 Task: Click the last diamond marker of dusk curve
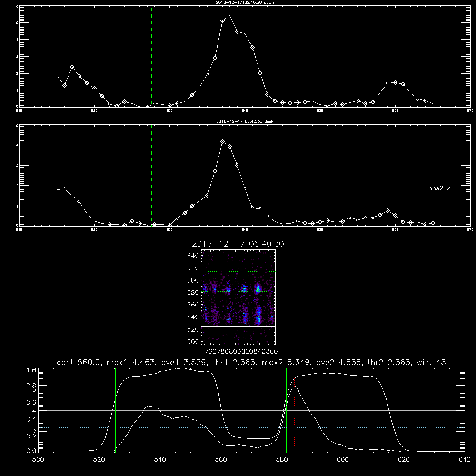tap(433, 223)
